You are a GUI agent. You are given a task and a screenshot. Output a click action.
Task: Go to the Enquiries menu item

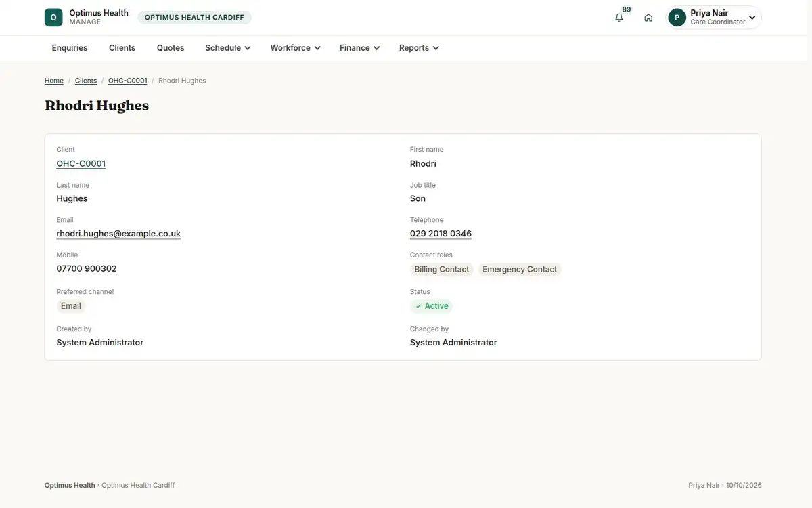click(x=70, y=48)
